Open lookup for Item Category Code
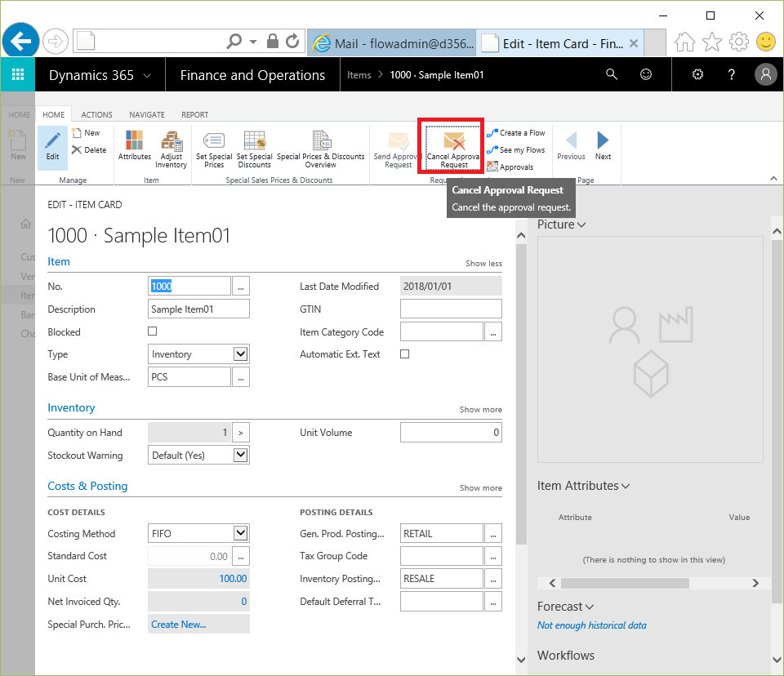 (x=493, y=332)
